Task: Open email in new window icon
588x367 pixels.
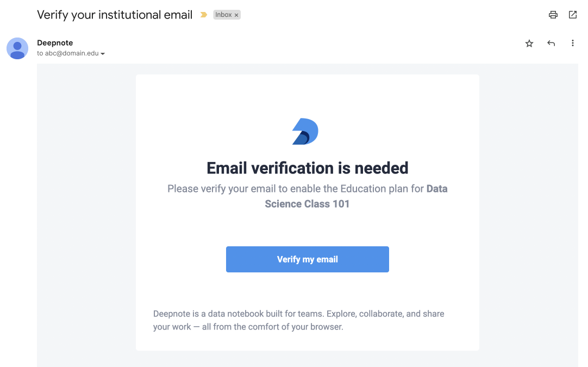Action: click(573, 15)
